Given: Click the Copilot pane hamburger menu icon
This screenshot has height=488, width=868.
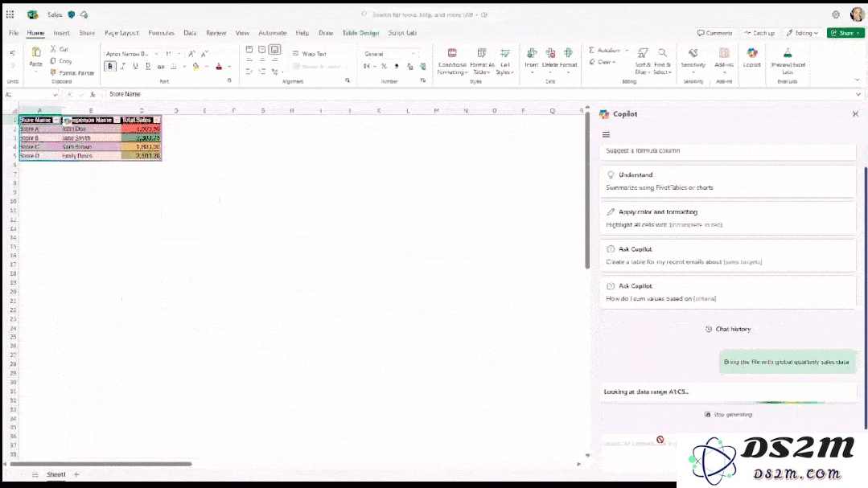Looking at the screenshot, I should pyautogui.click(x=607, y=134).
